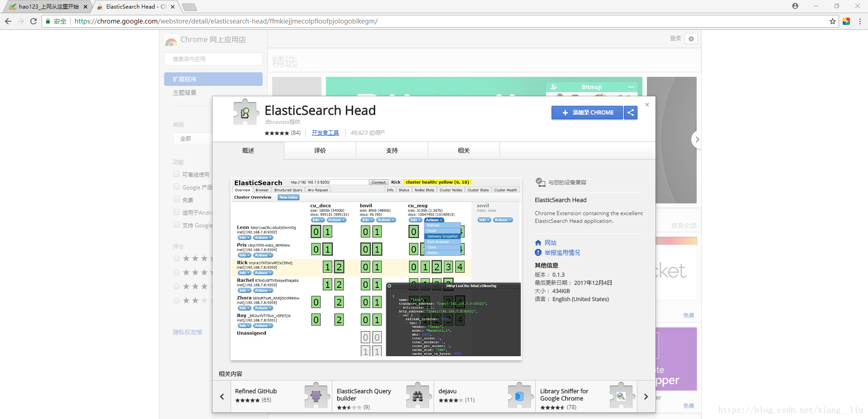Viewport: 868px width, 419px height.
Task: Switch to the 评价 tab
Action: 320,151
